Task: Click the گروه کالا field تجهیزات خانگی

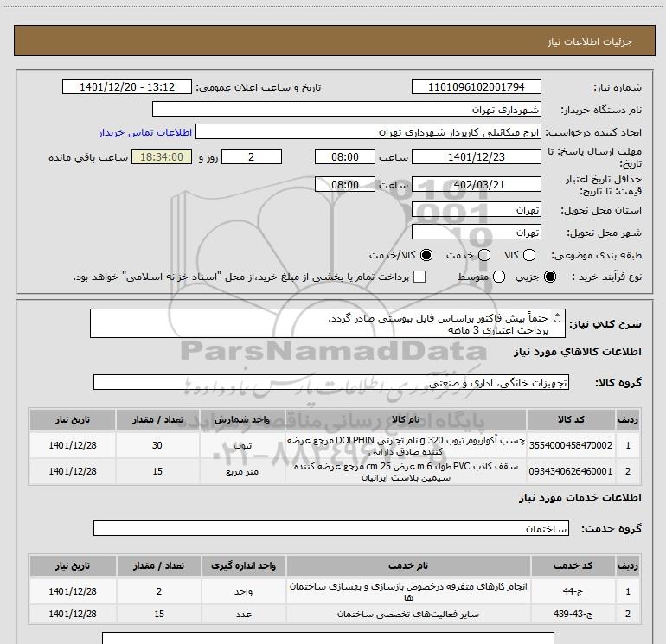Action: tap(331, 382)
